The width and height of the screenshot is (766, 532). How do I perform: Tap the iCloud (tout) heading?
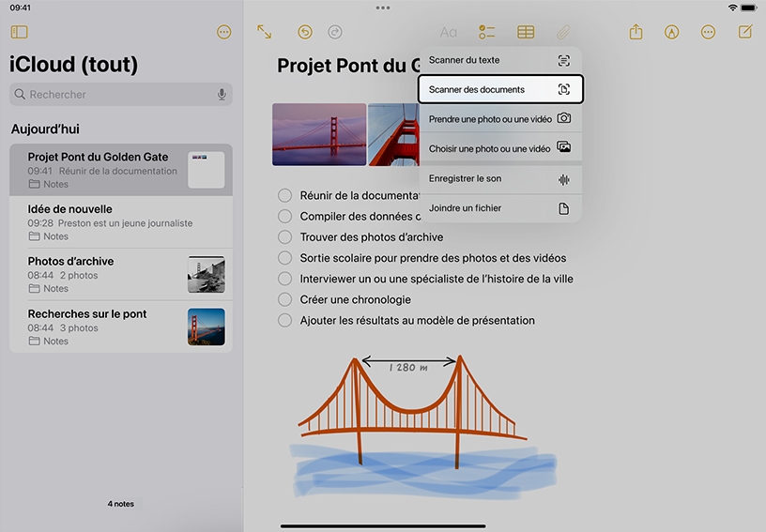tap(74, 65)
